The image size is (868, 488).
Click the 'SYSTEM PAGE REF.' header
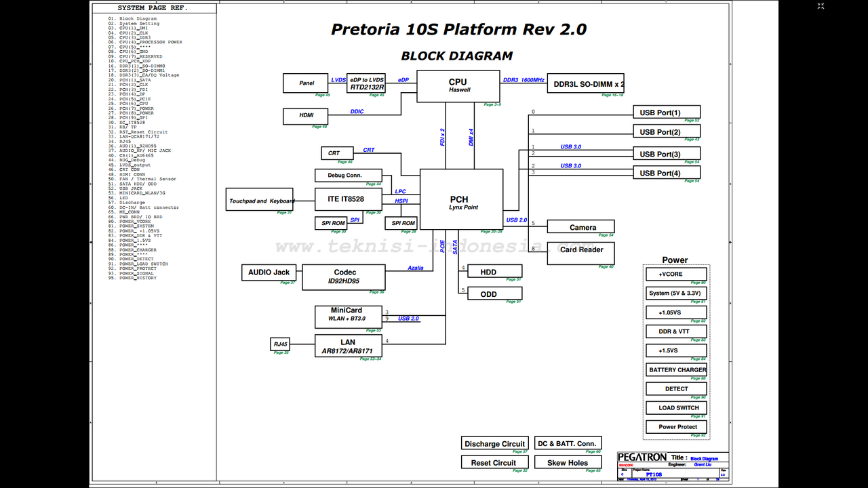pyautogui.click(x=153, y=8)
